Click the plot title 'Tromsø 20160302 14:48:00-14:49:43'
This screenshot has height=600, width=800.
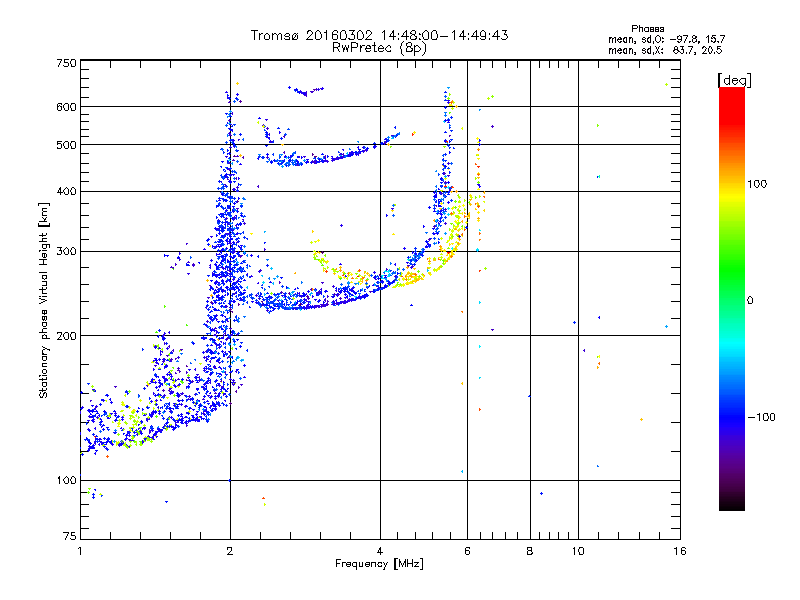tap(379, 35)
